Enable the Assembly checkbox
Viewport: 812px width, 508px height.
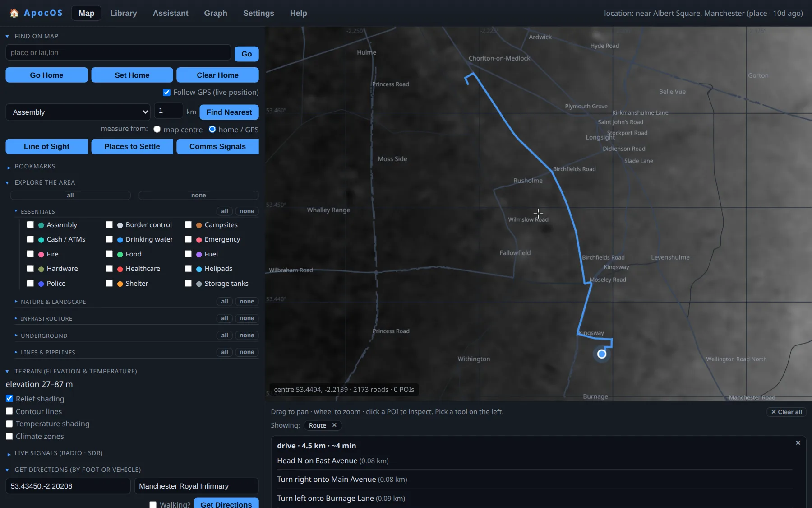(30, 224)
